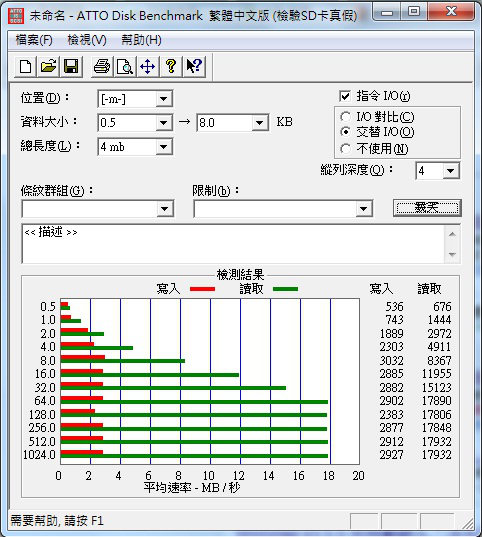Expand the 佇列深度 dropdown showing 4

451,171
